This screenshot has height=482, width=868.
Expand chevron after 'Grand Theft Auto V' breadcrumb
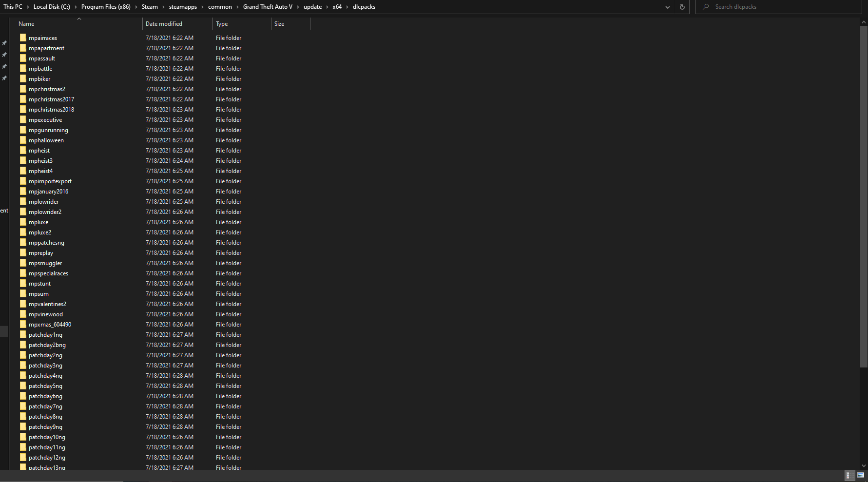[x=298, y=7]
